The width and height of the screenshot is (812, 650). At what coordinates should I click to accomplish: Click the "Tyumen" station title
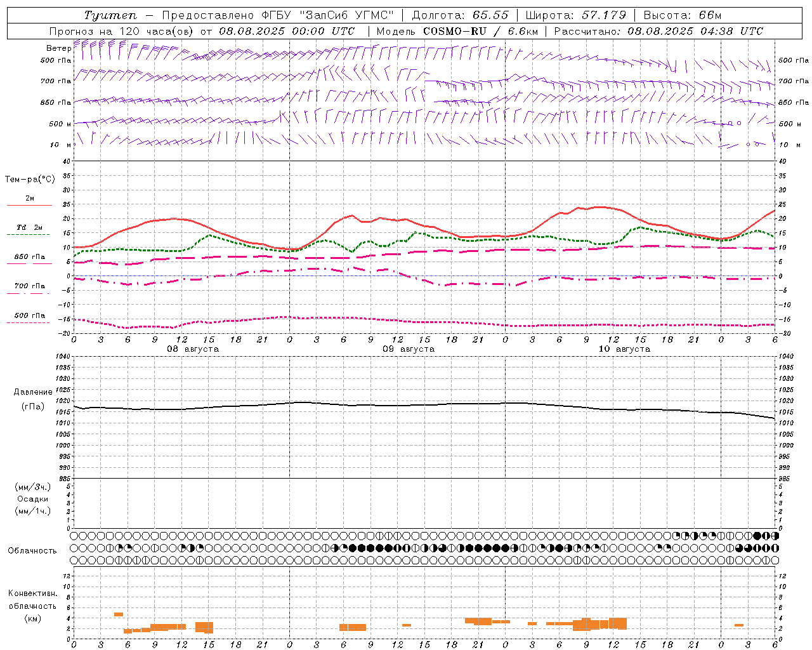[110, 15]
